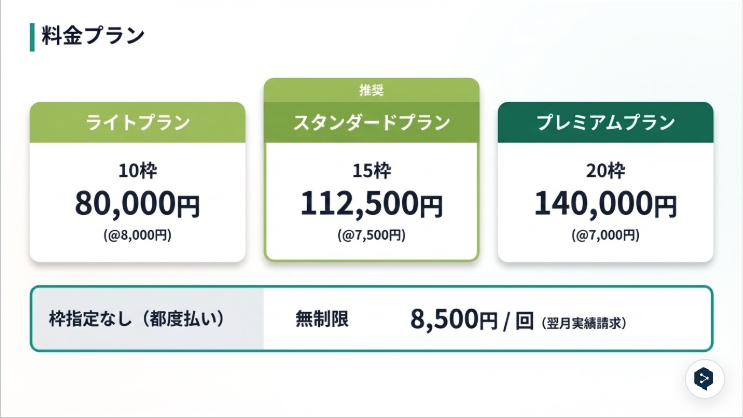Click the 料金プラン slide title
The width and height of the screenshot is (743, 418).
tap(93, 36)
